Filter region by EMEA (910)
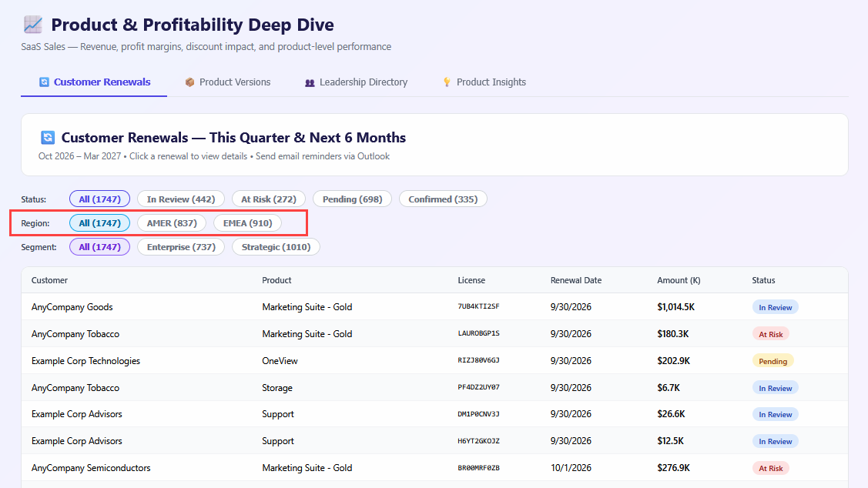This screenshot has height=488, width=868. tap(247, 223)
